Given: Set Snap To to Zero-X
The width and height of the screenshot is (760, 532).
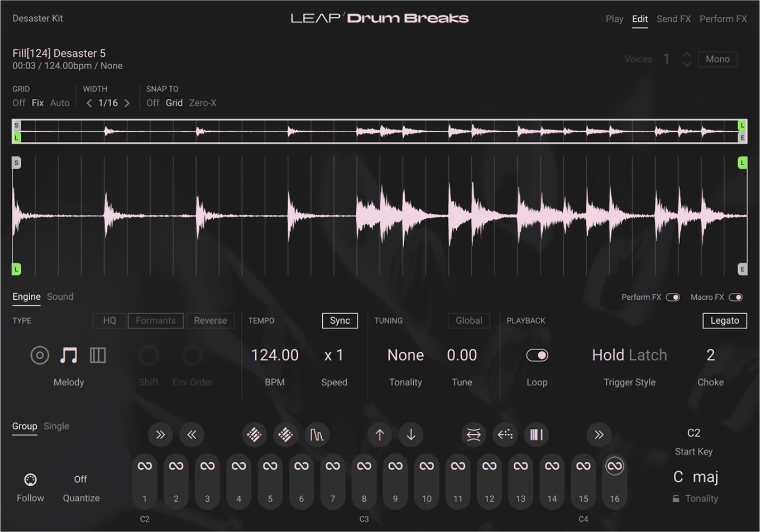Looking at the screenshot, I should [202, 103].
